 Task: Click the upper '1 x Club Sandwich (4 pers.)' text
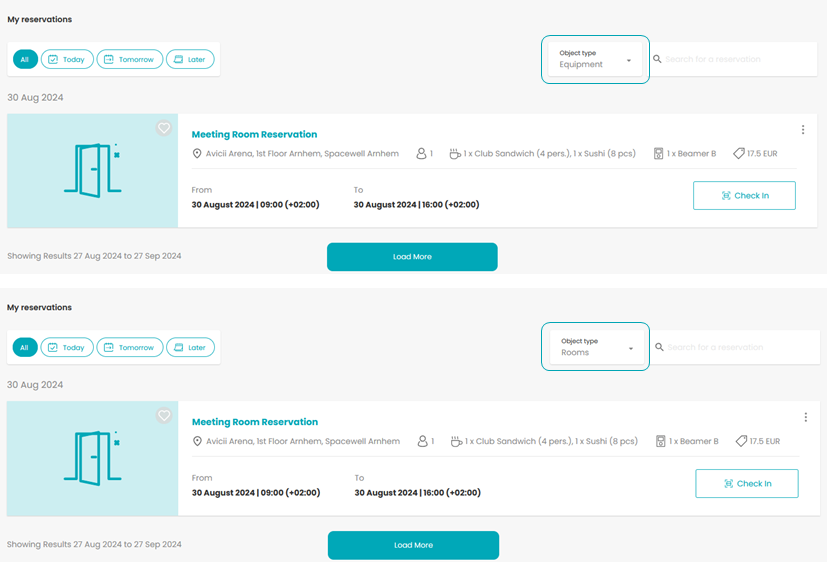pos(517,153)
